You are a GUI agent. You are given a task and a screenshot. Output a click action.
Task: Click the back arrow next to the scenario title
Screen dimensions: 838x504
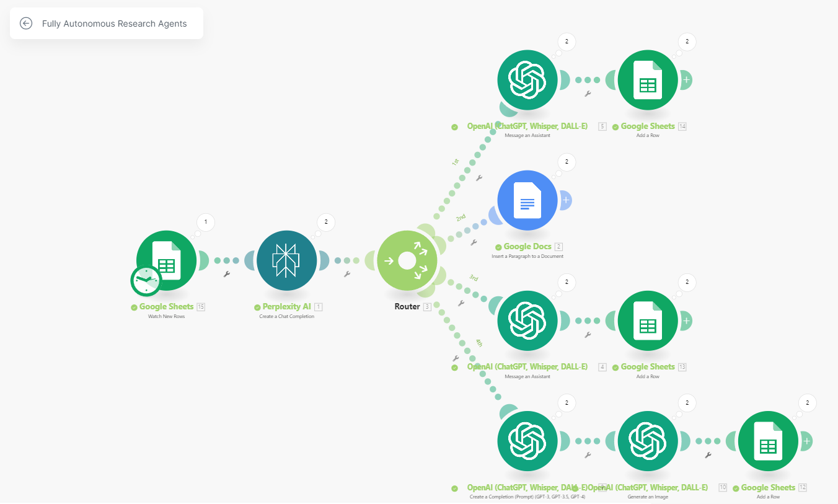26,23
